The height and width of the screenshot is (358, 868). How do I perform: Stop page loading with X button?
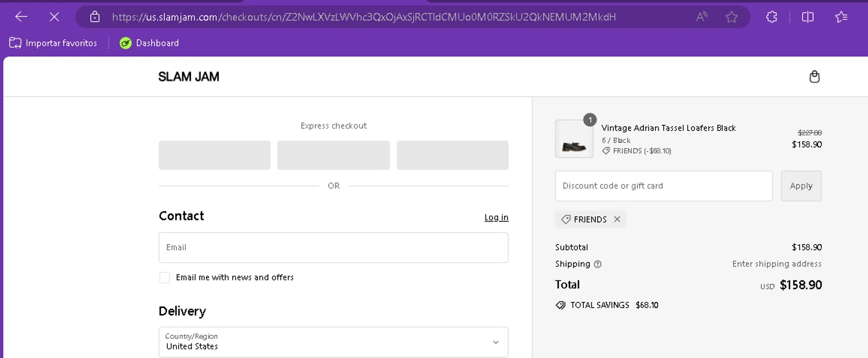coord(54,17)
